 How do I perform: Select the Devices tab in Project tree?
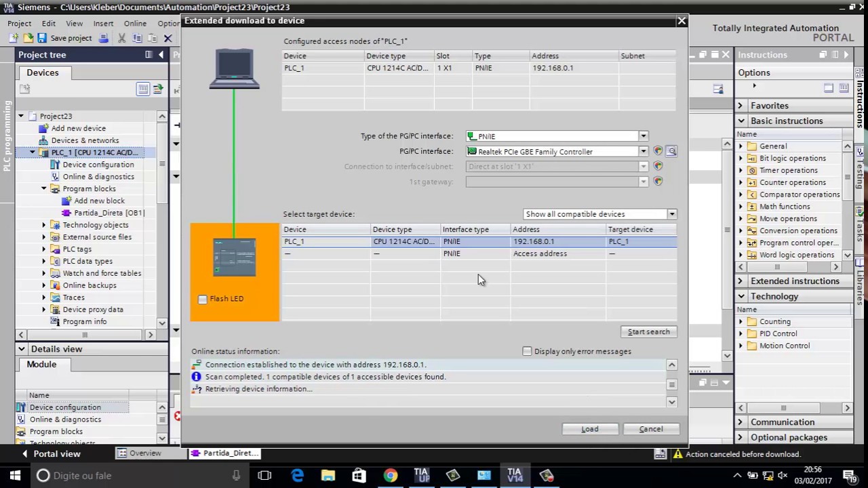tap(43, 73)
